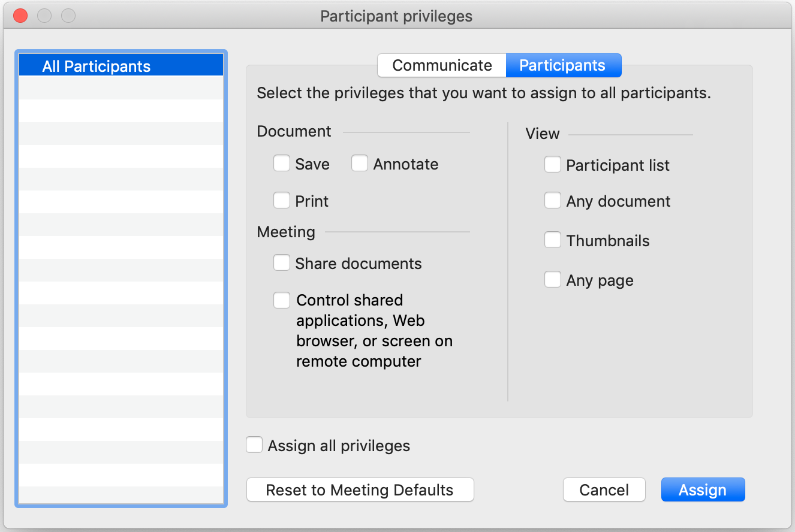The image size is (795, 532).
Task: Enable Share documents for participants
Action: pyautogui.click(x=282, y=263)
